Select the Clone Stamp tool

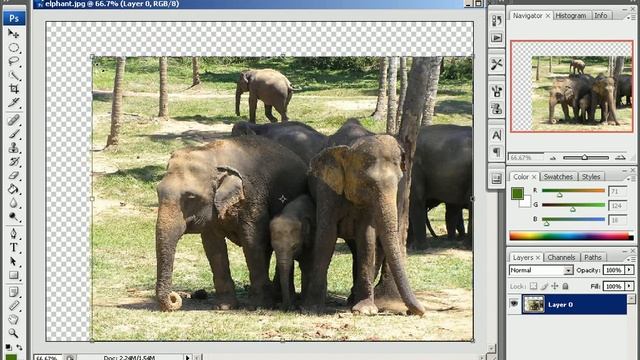13,147
